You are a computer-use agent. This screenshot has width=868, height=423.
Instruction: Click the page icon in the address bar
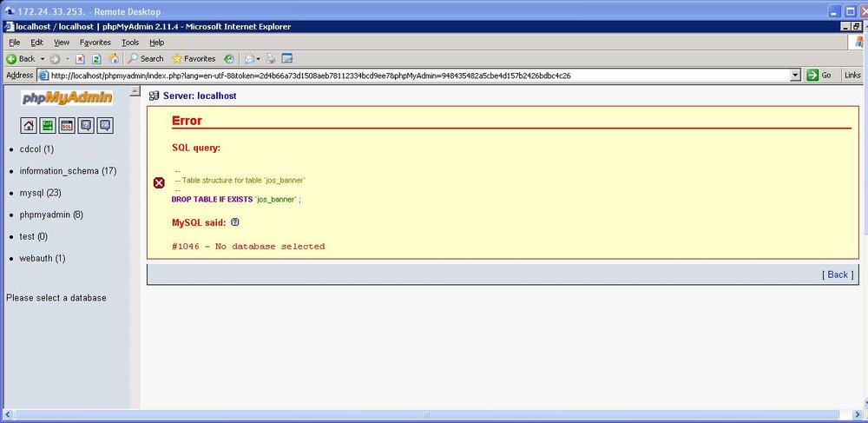[x=43, y=76]
